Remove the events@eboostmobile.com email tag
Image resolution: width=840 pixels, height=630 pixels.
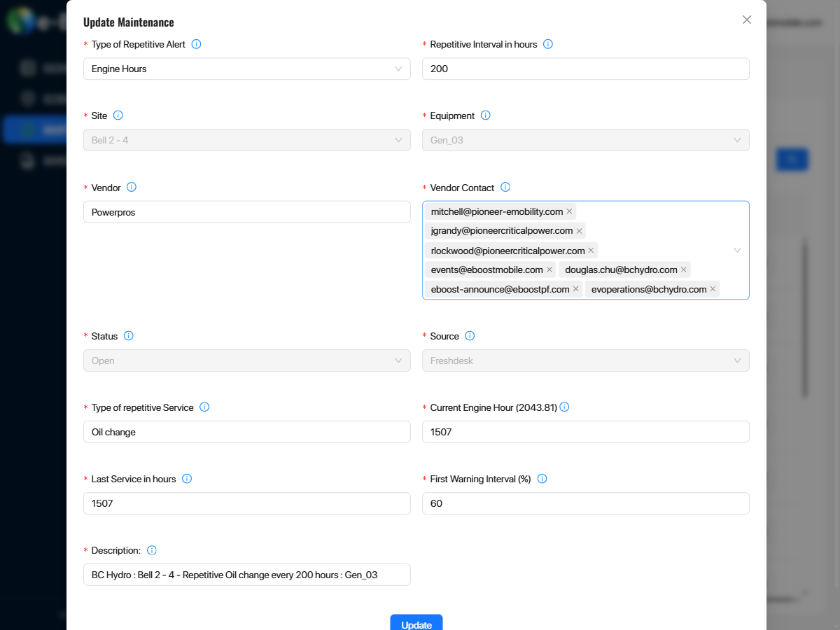pyautogui.click(x=549, y=269)
